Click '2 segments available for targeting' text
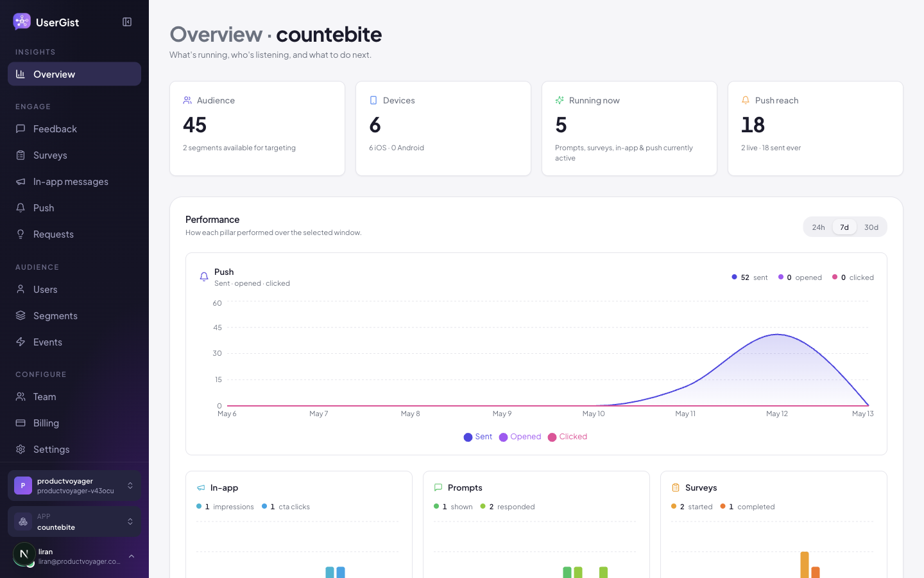Viewport: 924px width, 578px height. [239, 148]
